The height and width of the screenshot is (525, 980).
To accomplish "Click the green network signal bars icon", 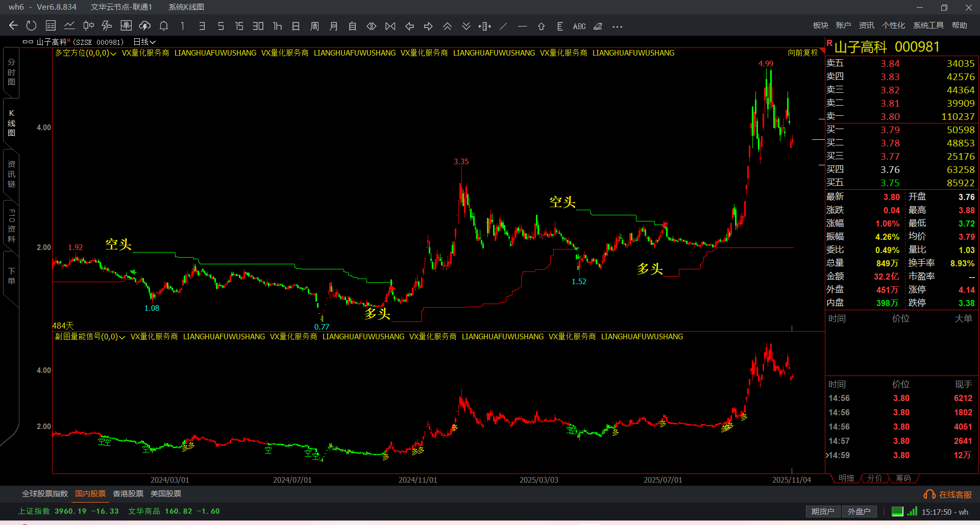I will pyautogui.click(x=912, y=511).
